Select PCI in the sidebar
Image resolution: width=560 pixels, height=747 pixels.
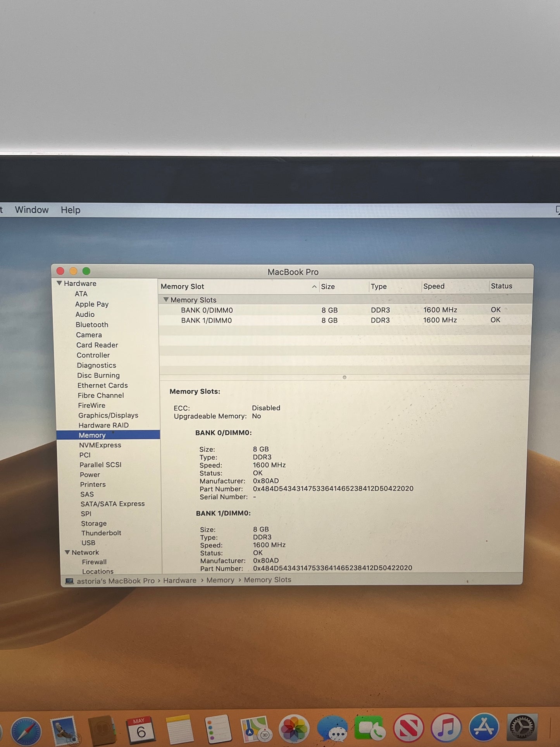coord(85,455)
